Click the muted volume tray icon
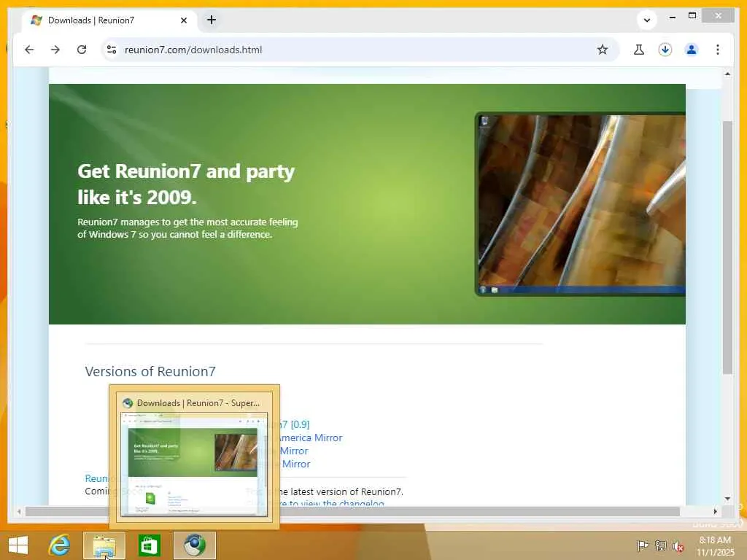 point(678,545)
